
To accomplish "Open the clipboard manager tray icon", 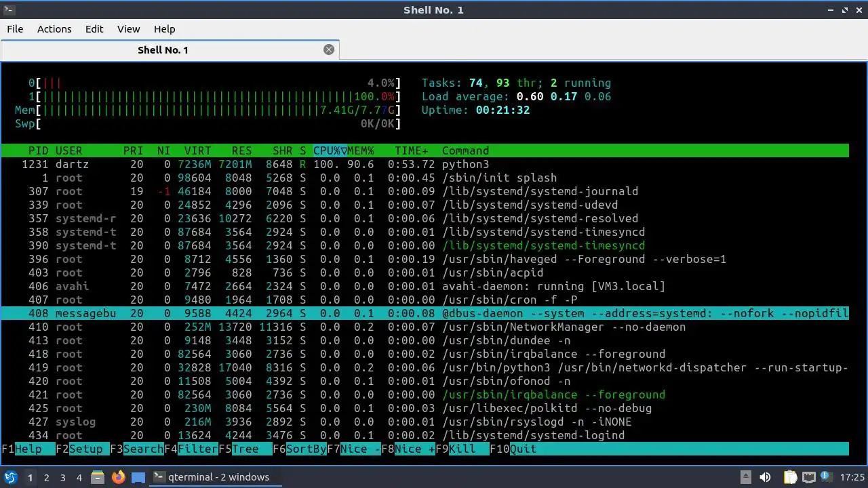I will pyautogui.click(x=790, y=477).
